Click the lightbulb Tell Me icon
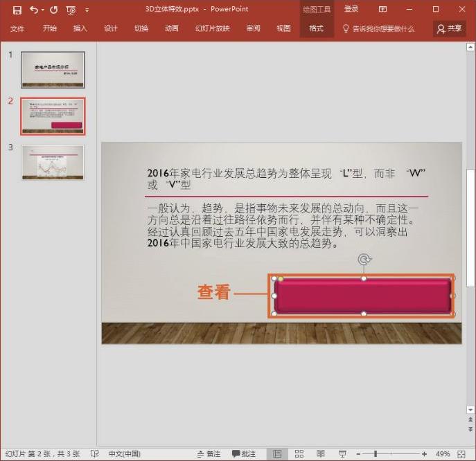Screen dimensions: 476x461 346,29
